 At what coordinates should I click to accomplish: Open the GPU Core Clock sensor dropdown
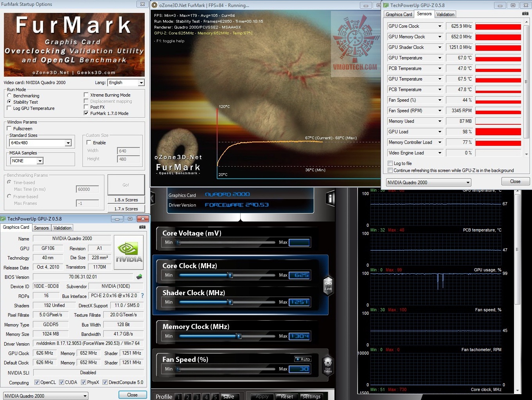(440, 26)
